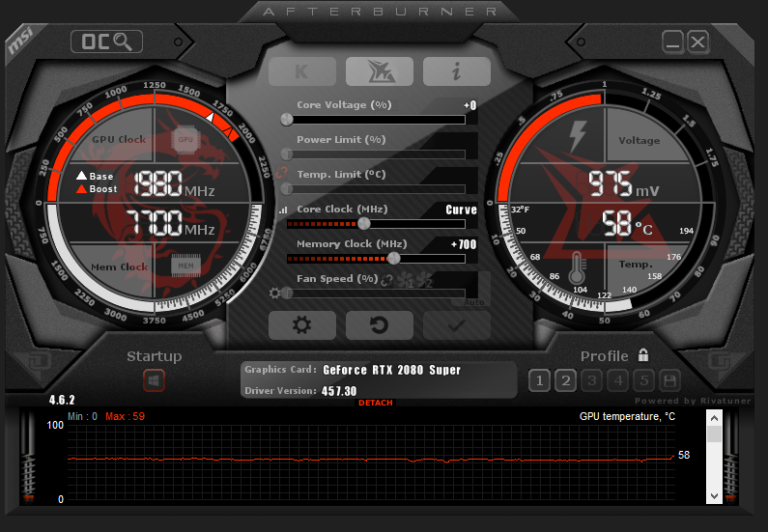Click the 7700 MHz memory clock readout

tap(170, 223)
